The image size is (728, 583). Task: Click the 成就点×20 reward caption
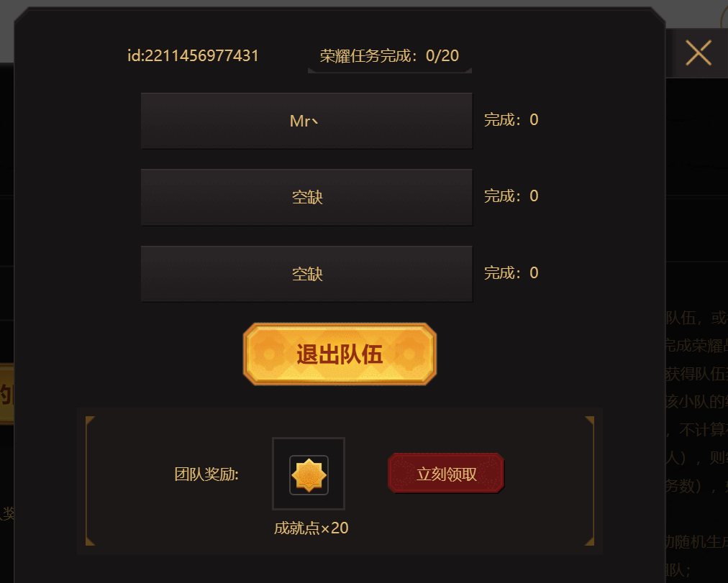[x=311, y=528]
